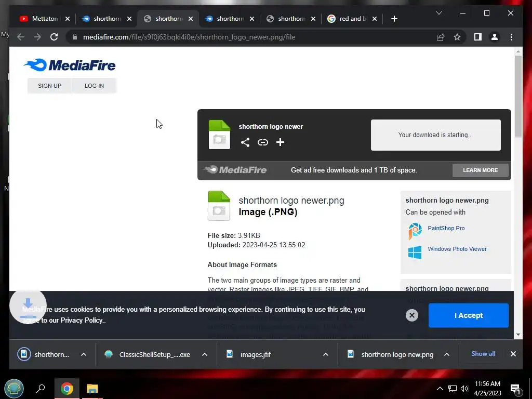Close the Mettaton YouTube tab
The image size is (532, 399).
68,19
